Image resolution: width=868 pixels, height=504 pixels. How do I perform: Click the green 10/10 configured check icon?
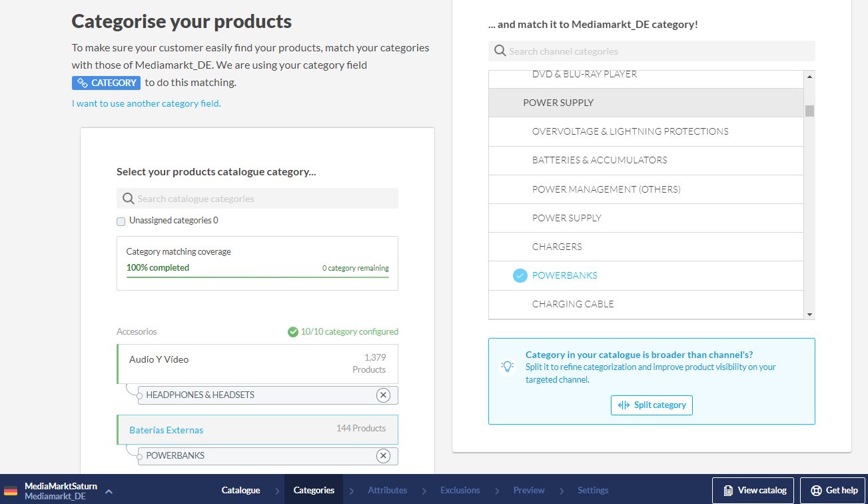[x=292, y=331]
